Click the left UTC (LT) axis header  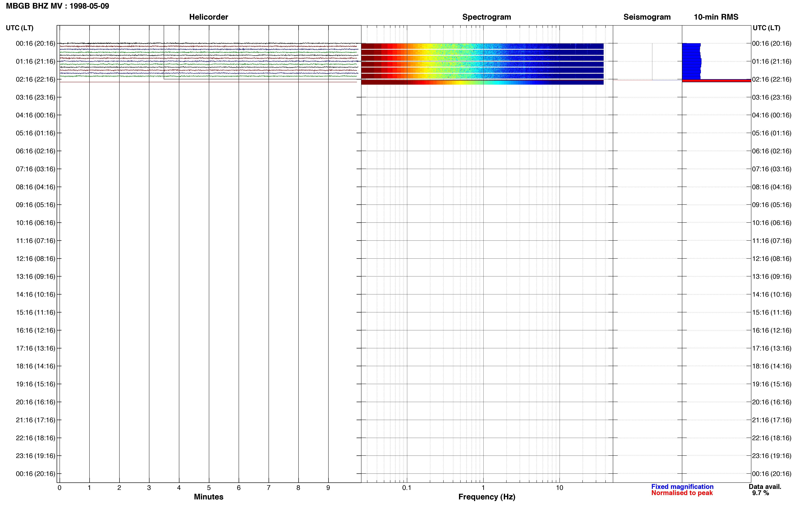point(20,28)
